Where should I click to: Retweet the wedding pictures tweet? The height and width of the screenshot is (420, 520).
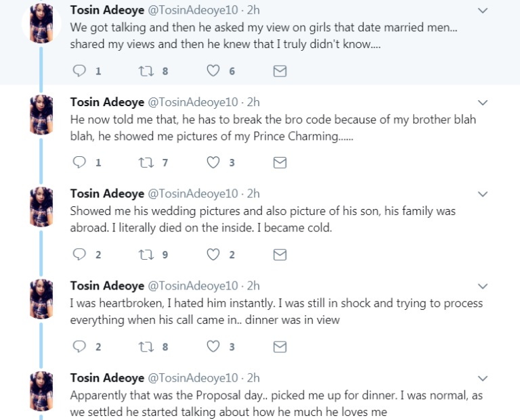pos(145,254)
